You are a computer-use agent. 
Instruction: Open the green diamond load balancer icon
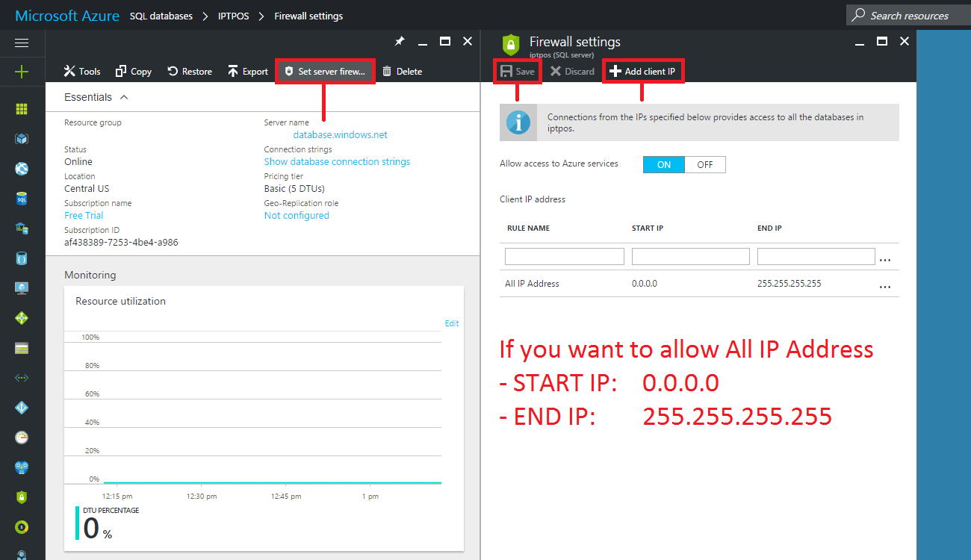22,318
